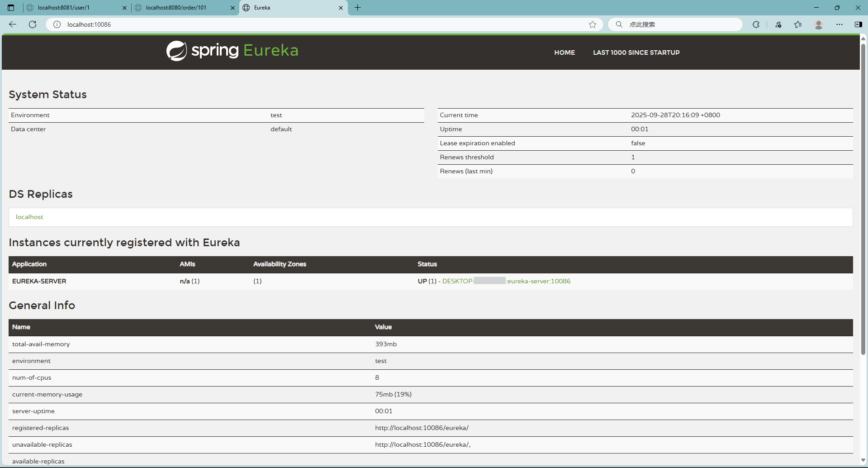Minimize the browser window
The width and height of the screenshot is (868, 468).
tap(816, 8)
